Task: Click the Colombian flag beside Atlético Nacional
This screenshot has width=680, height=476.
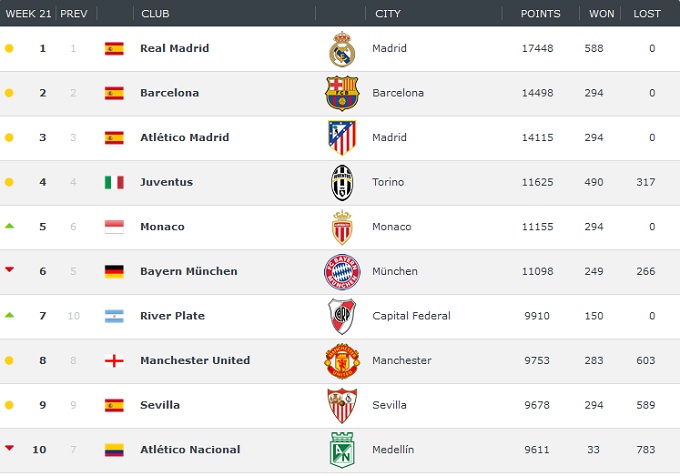Action: pos(114,450)
